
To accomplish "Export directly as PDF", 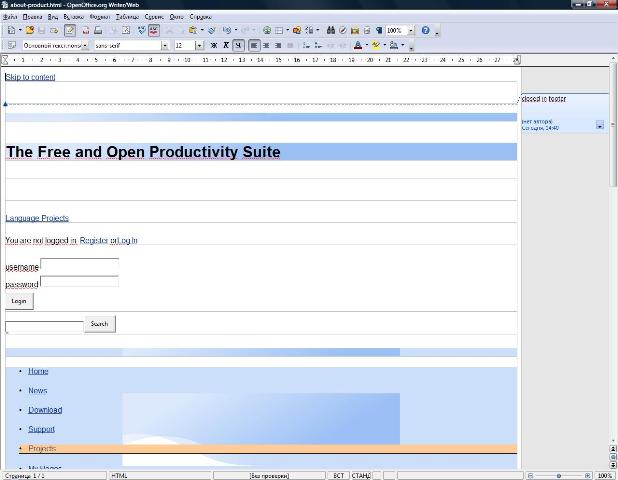I will 86,30.
